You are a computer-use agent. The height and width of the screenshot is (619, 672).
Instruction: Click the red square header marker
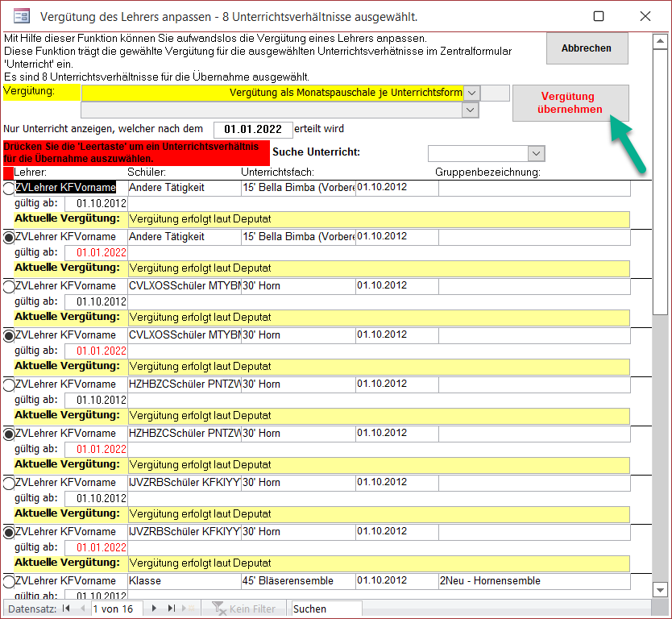(x=8, y=172)
